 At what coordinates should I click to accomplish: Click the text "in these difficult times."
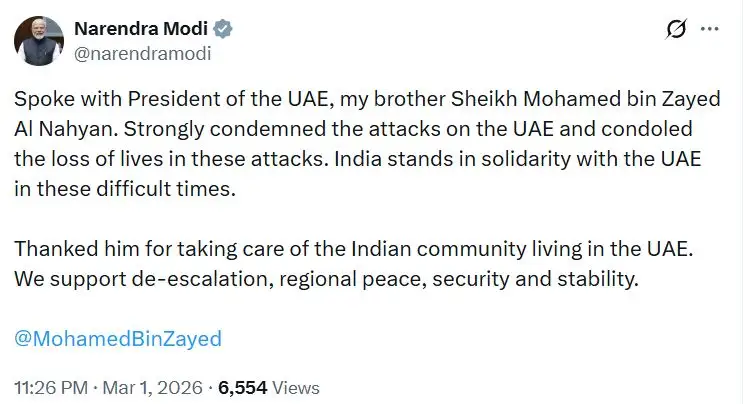coord(110,187)
